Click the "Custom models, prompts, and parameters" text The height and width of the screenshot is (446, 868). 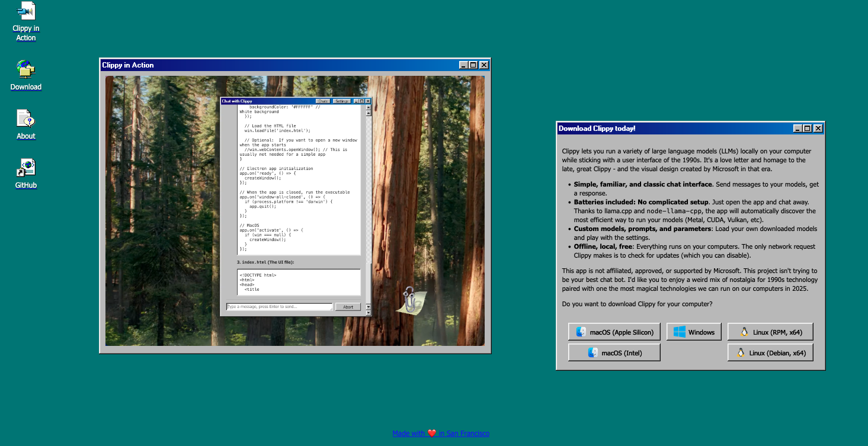click(642, 229)
